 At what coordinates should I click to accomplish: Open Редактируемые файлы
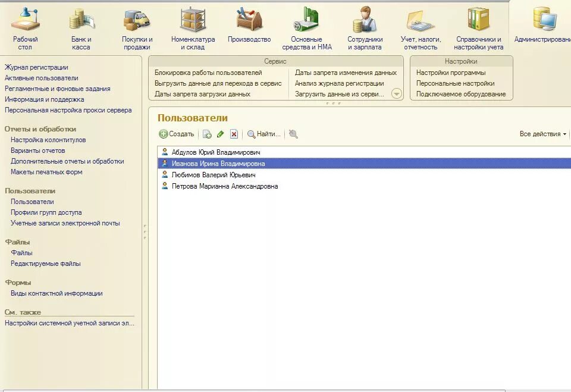pos(46,264)
